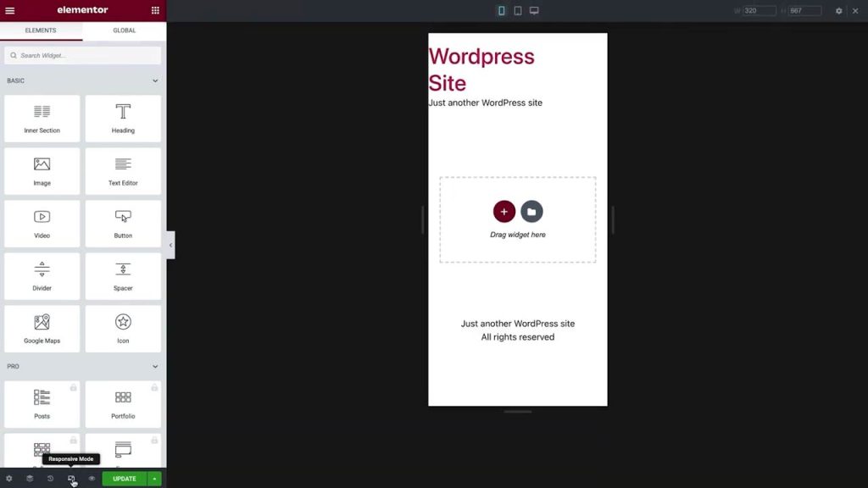Image resolution: width=868 pixels, height=488 pixels.
Task: Open the Navigator layers icon
Action: (x=30, y=479)
